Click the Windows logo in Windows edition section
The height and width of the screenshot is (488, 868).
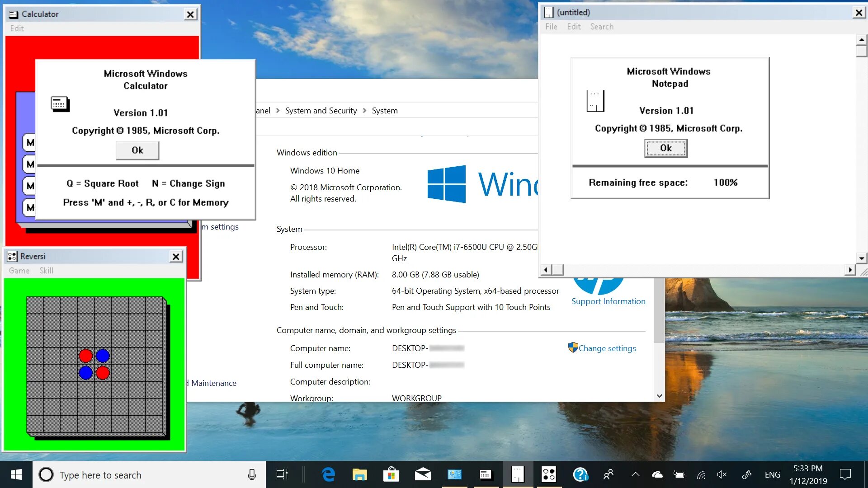coord(446,184)
